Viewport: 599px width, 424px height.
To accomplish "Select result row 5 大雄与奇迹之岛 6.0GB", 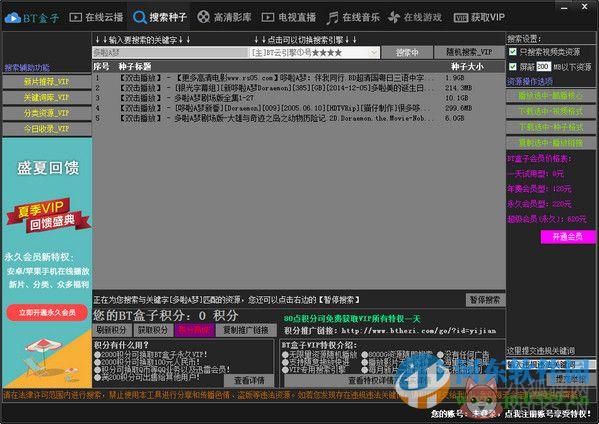I will coord(299,118).
